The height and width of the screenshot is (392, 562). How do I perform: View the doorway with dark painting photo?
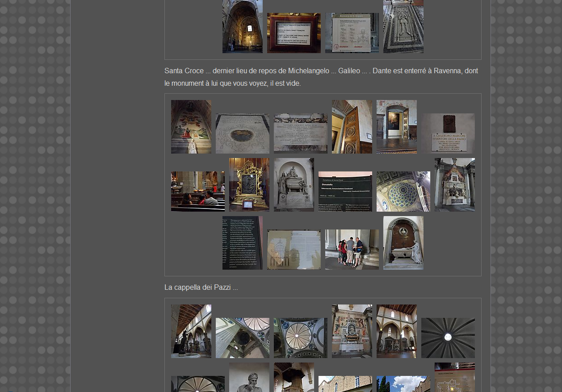[396, 127]
